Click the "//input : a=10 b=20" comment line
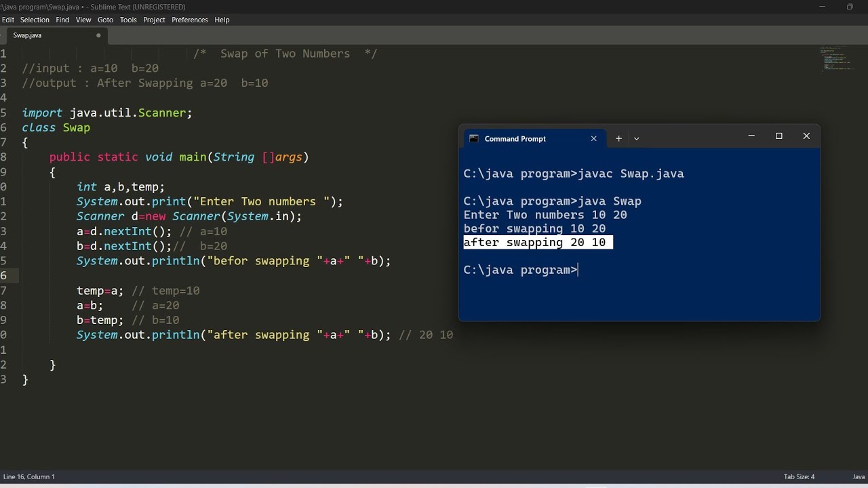Viewport: 868px width, 488px height. 90,68
